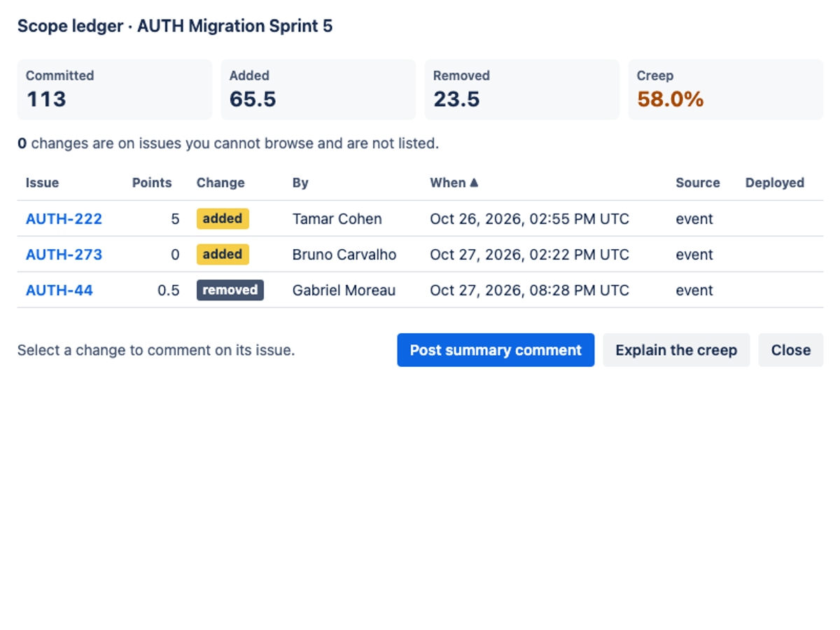Click the event source on AUTH-273 row
The height and width of the screenshot is (630, 840).
click(694, 255)
